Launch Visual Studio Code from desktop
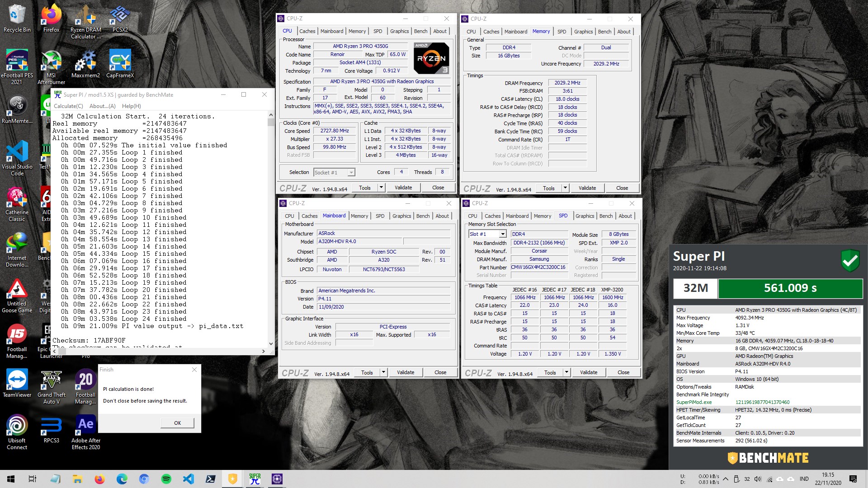The width and height of the screenshot is (868, 488). click(17, 158)
